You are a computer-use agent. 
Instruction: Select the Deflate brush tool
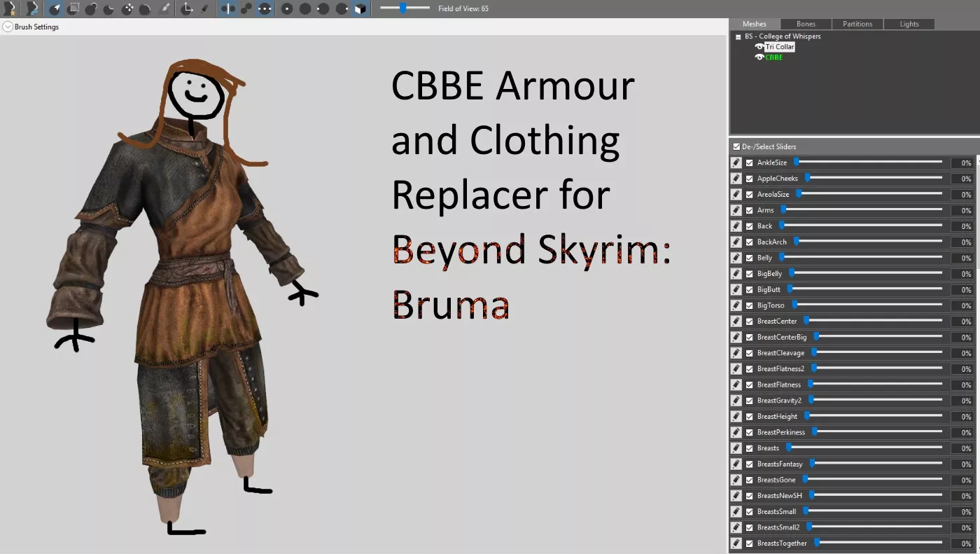pos(109,8)
